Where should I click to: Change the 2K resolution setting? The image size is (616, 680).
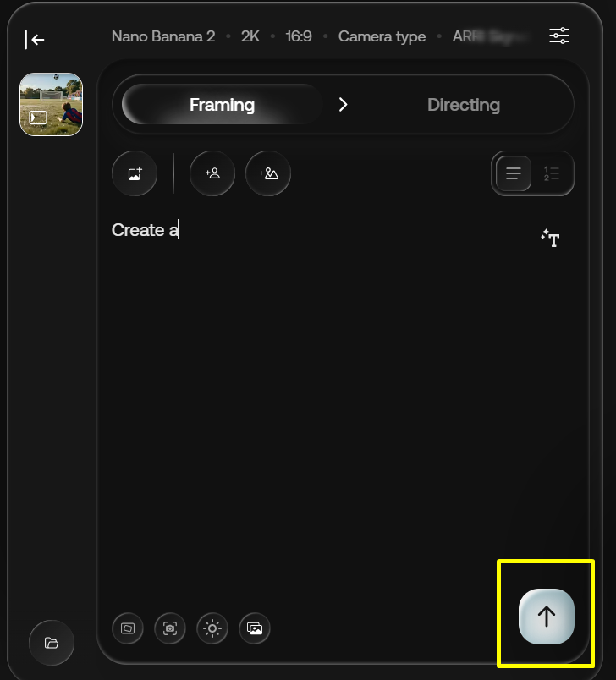(x=250, y=36)
